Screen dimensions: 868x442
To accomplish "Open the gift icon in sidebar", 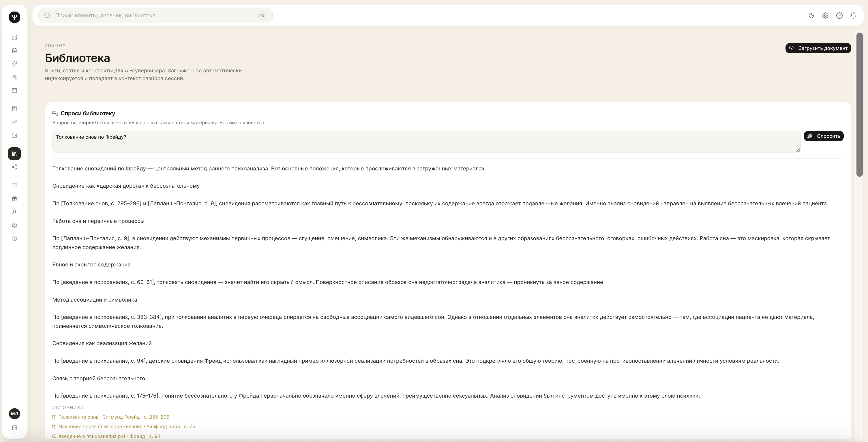I will [14, 199].
